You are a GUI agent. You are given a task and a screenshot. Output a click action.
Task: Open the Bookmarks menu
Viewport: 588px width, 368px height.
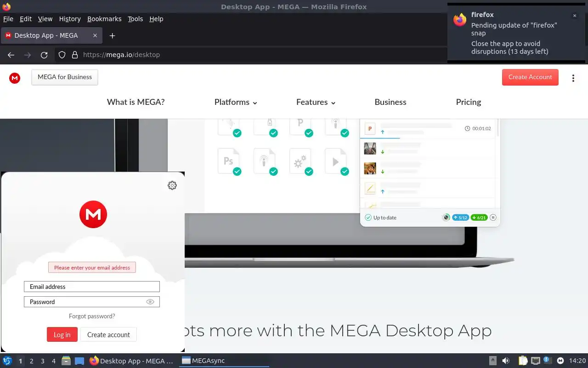[104, 19]
